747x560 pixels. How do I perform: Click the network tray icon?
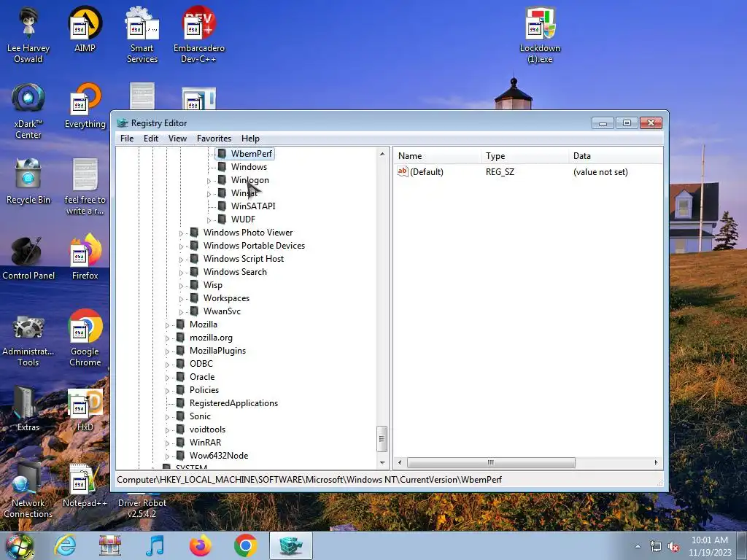pyautogui.click(x=656, y=547)
